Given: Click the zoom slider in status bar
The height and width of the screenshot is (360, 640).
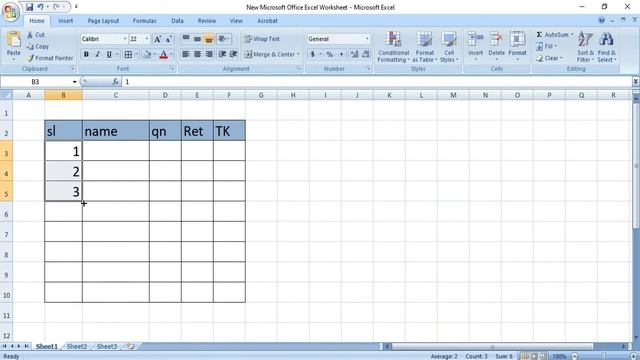Looking at the screenshot, I should pyautogui.click(x=603, y=356).
